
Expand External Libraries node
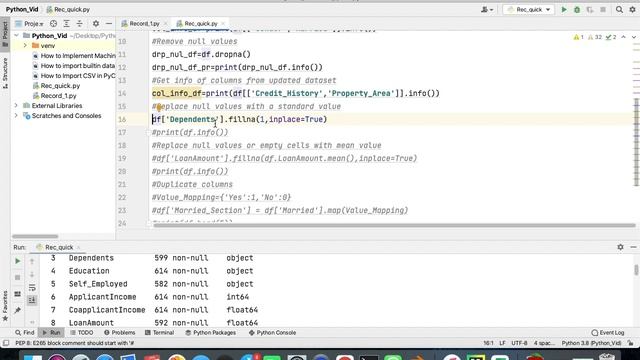point(16,106)
